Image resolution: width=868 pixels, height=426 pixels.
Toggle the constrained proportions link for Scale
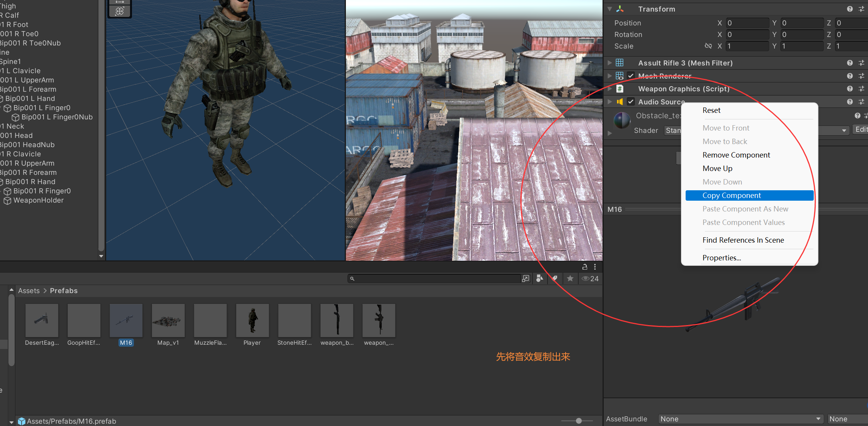click(x=708, y=46)
